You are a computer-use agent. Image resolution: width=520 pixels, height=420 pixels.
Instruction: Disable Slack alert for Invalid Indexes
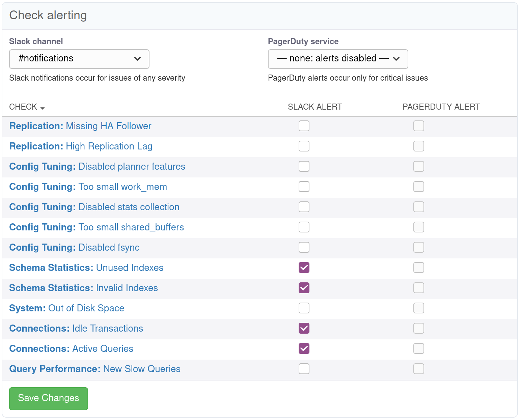304,288
